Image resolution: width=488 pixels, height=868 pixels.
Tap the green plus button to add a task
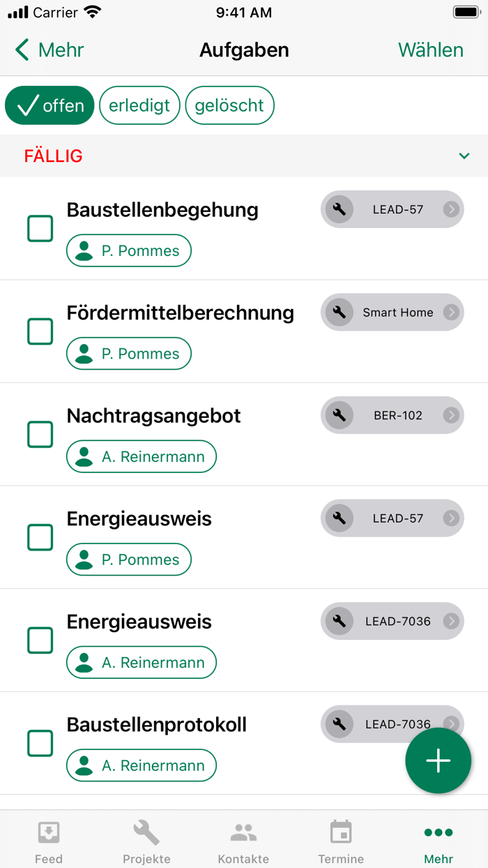439,761
